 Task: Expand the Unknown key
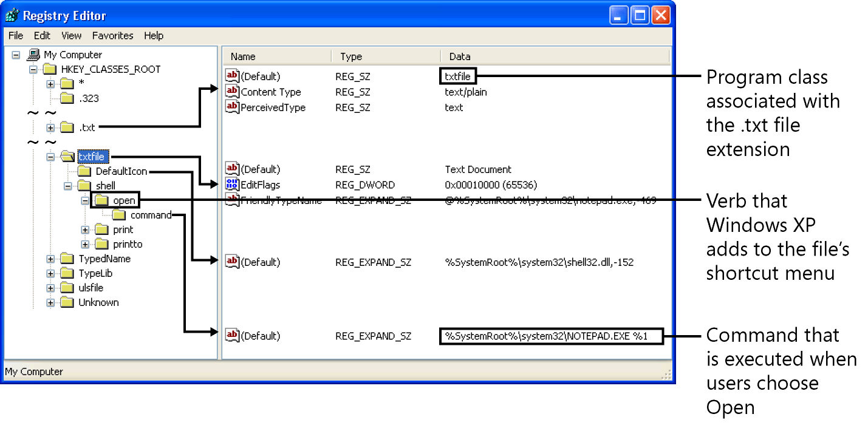tap(51, 302)
